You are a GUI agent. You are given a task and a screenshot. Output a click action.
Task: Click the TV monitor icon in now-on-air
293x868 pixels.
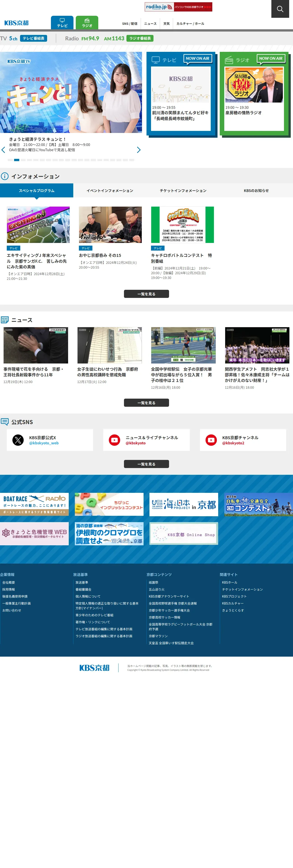coord(156,60)
